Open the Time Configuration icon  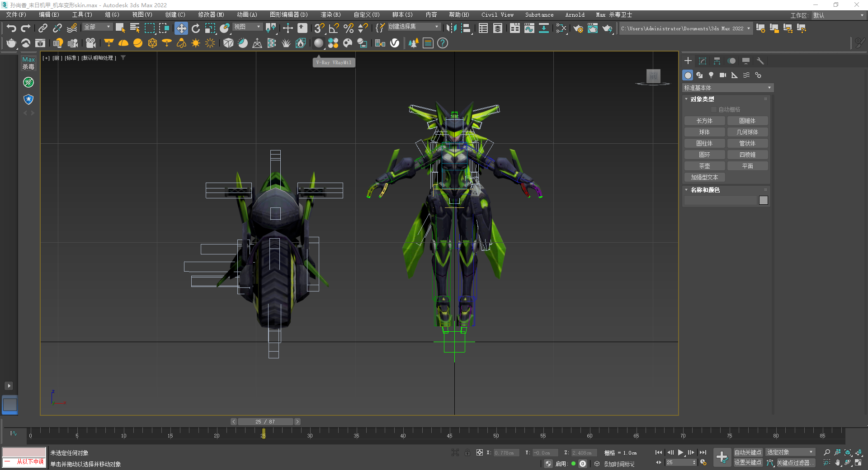(x=703, y=462)
